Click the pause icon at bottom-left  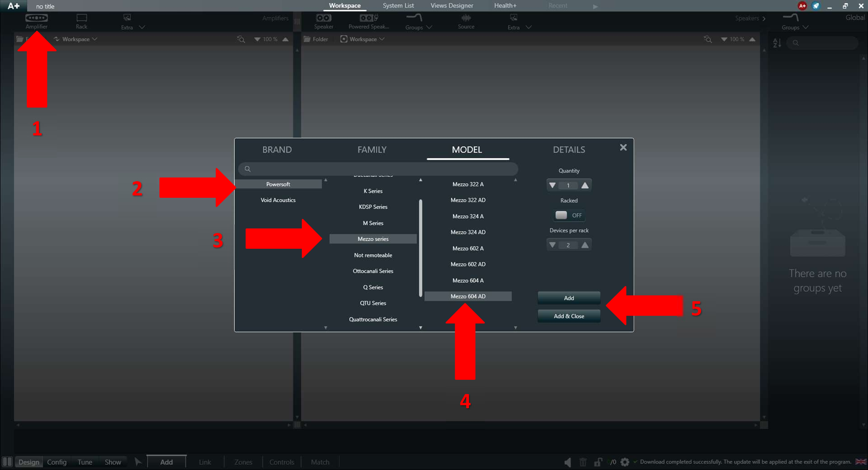click(x=7, y=462)
